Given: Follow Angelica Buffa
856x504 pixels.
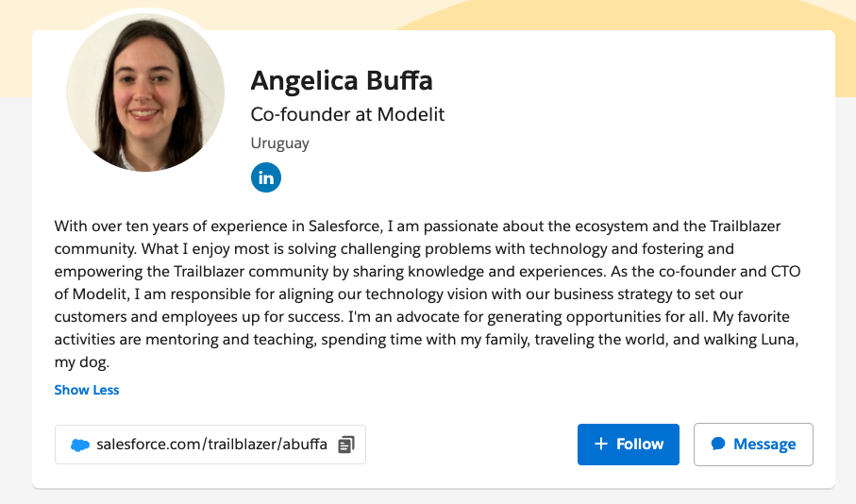Looking at the screenshot, I should coord(629,444).
